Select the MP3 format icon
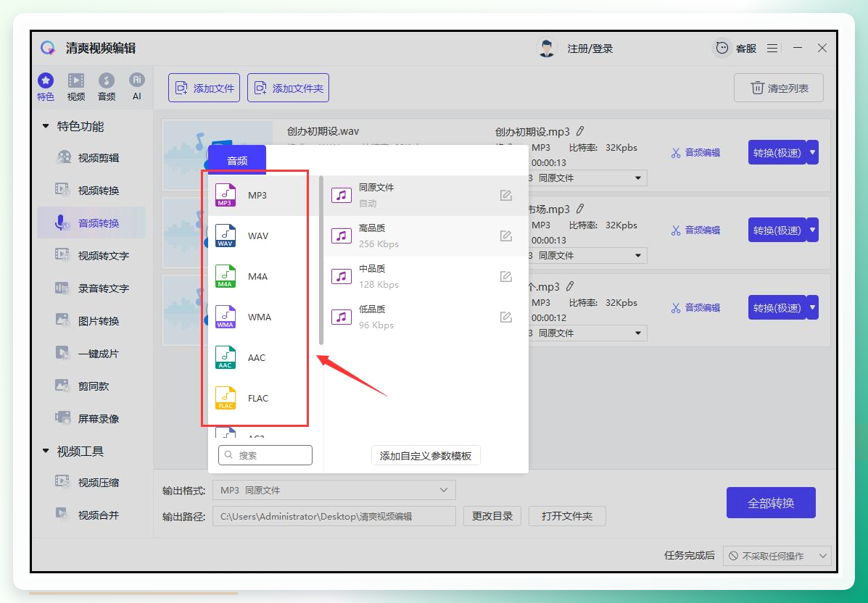 tap(226, 195)
